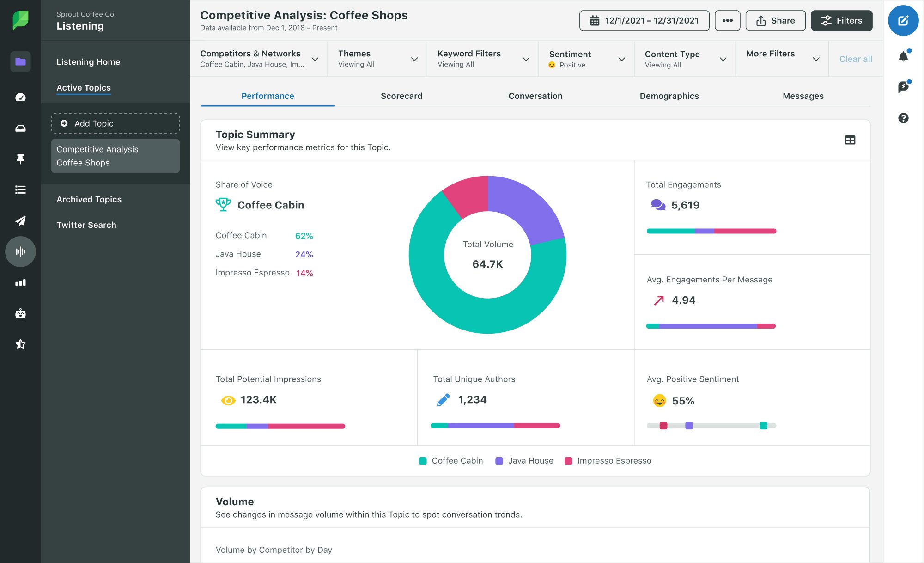924x563 pixels.
Task: Switch to the Messages tab
Action: (x=803, y=96)
